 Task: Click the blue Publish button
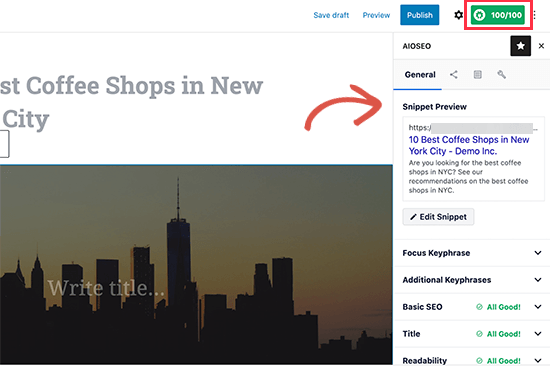click(420, 15)
